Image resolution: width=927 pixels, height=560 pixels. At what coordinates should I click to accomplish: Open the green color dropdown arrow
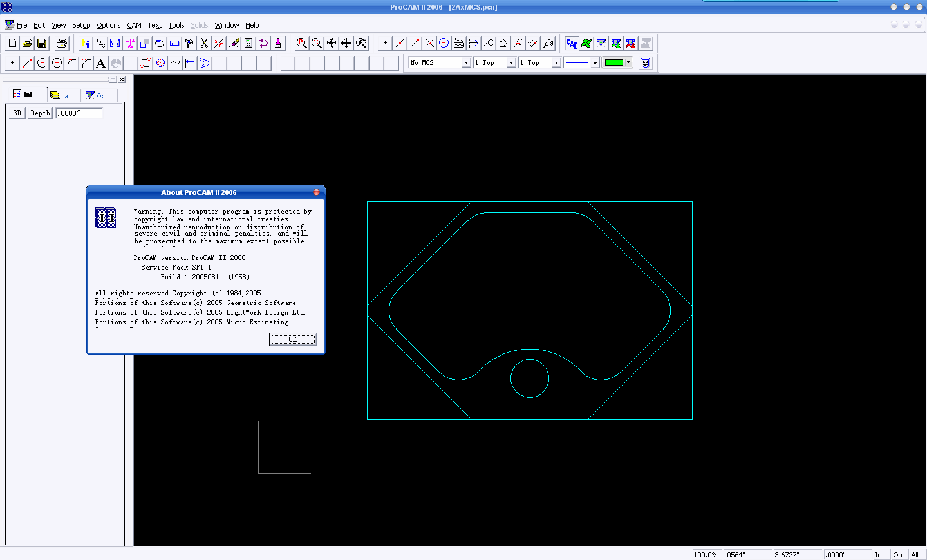(628, 62)
